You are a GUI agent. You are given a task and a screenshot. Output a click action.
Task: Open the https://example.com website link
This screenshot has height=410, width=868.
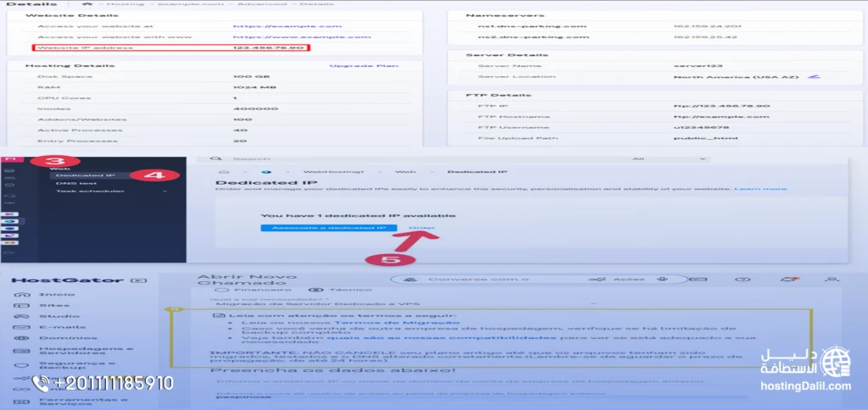pos(287,26)
